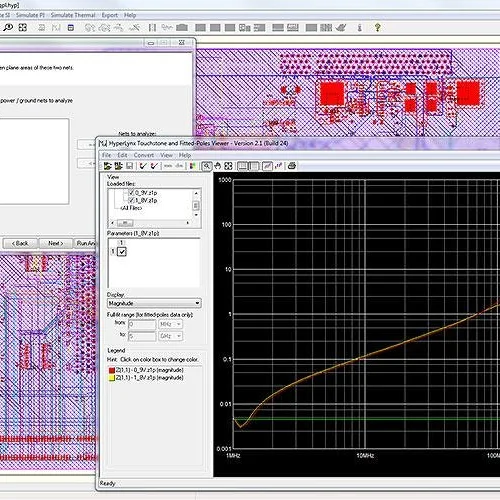Click the second open-file icon in the viewer toolbar
This screenshot has height=500, width=500.
click(118, 166)
